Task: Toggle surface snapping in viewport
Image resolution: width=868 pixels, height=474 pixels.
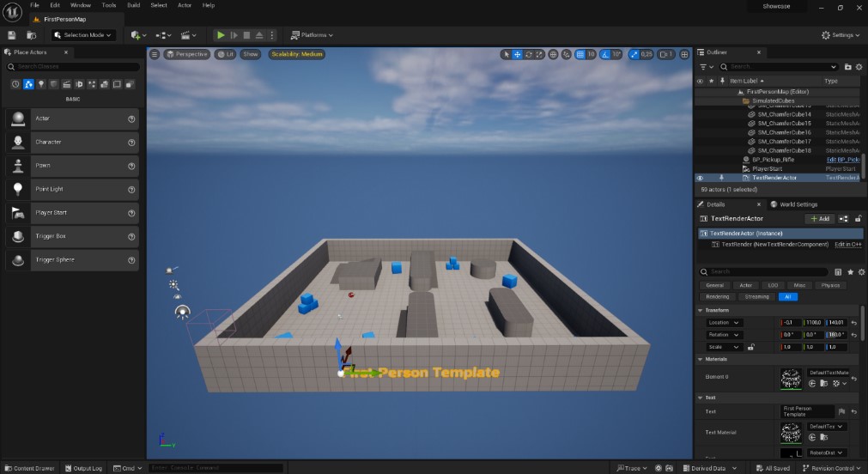Action: coord(566,54)
